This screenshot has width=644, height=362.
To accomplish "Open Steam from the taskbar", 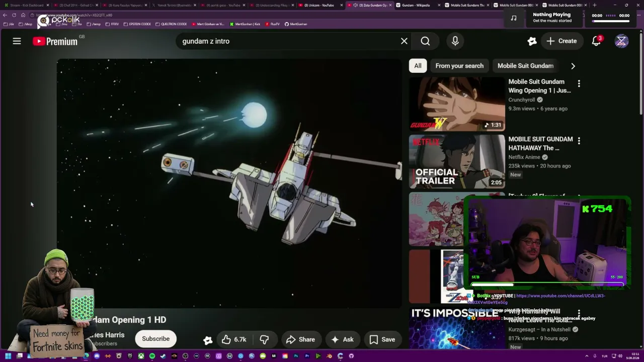I will tap(163, 356).
